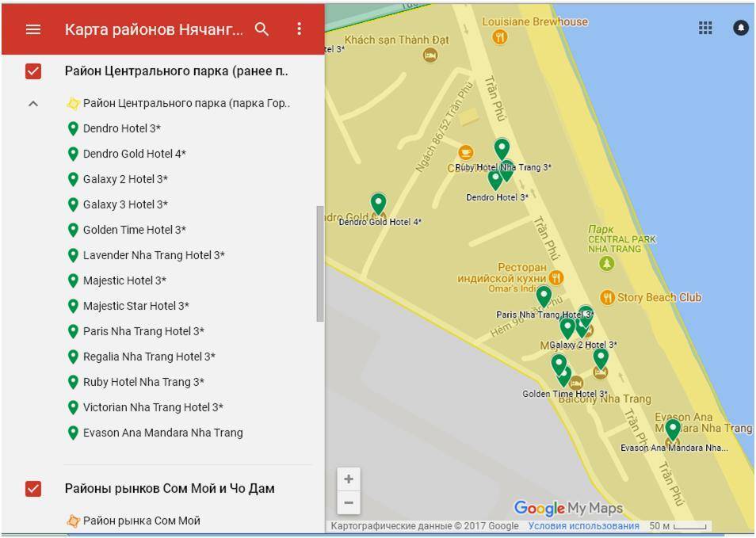Click the Golden Time Hotel 3* map label
The width and height of the screenshot is (756, 538).
click(564, 394)
